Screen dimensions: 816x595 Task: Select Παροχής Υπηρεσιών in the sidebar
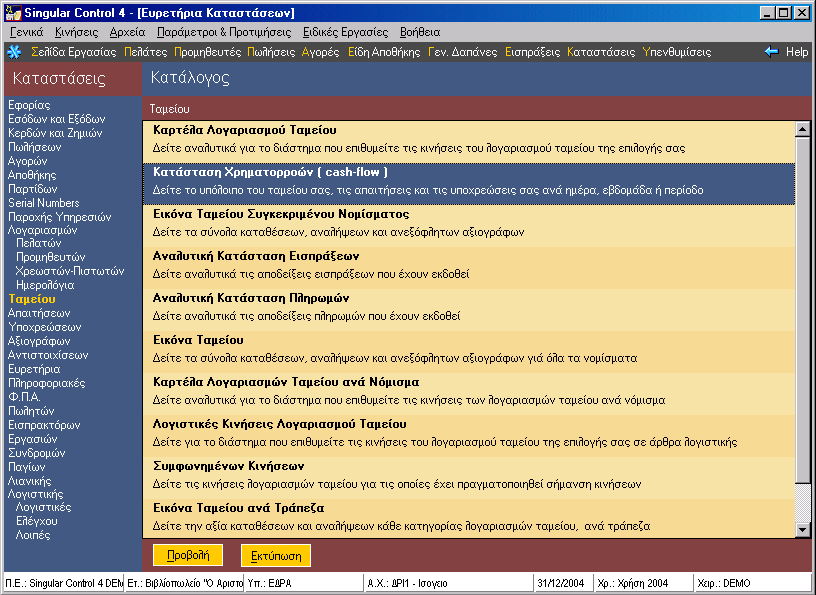click(60, 217)
